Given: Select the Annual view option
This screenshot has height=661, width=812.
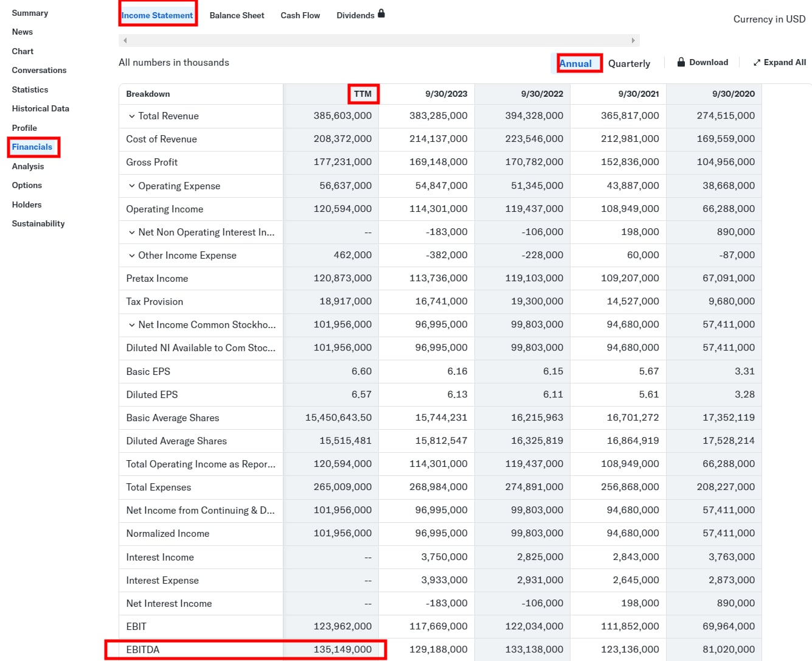Looking at the screenshot, I should pyautogui.click(x=575, y=63).
